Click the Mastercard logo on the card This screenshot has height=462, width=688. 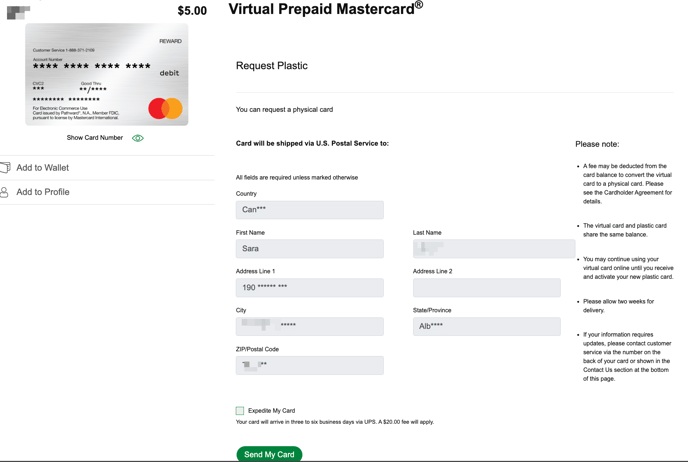[x=165, y=108]
